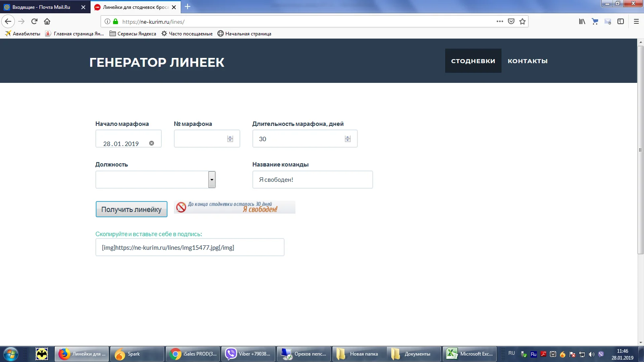Save this page to Pocket
Viewport: 644px width, 362px height.
point(511,21)
